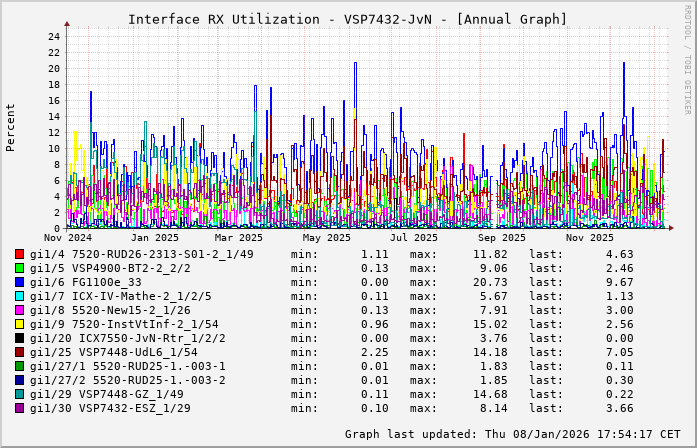Click the cyan gi1/7 ICX-IV-Mathe legend swatch

pyautogui.click(x=20, y=296)
